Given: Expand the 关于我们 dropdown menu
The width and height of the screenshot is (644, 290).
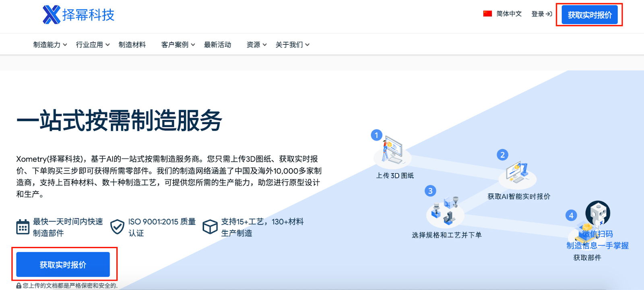Looking at the screenshot, I should [x=293, y=45].
